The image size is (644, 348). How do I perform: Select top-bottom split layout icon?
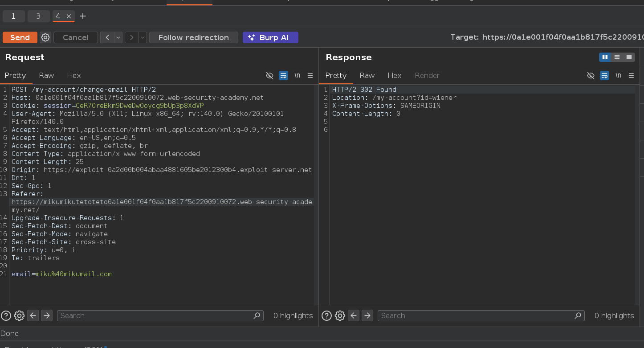pyautogui.click(x=617, y=57)
